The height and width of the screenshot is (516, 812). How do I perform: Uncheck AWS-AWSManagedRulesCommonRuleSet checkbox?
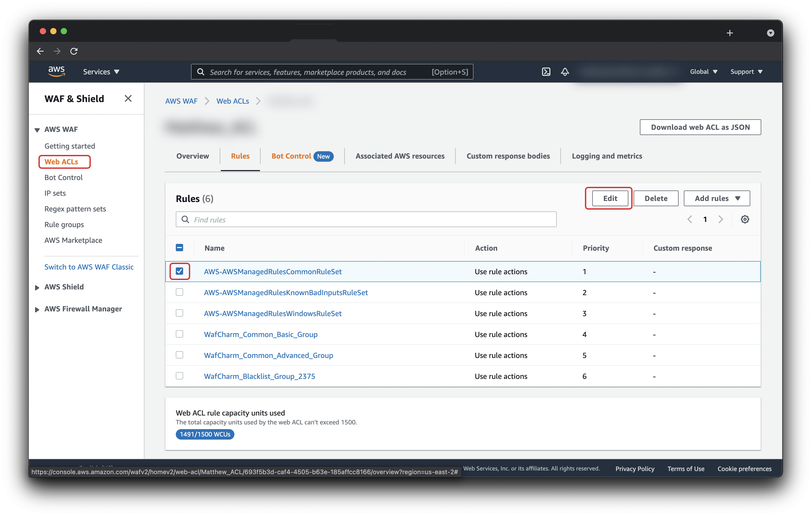click(x=179, y=271)
